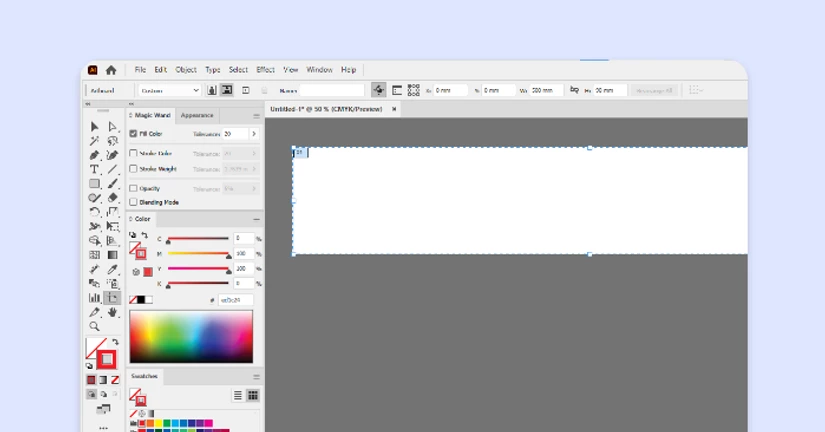Screen dimensions: 825x432
Task: Swap fill and stroke in toolbar
Action: tap(115, 342)
